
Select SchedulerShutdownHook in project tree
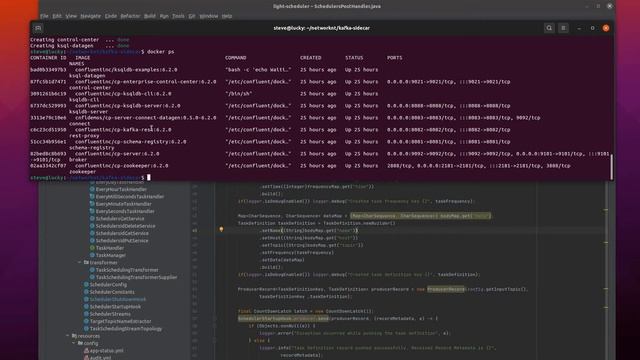[118, 299]
